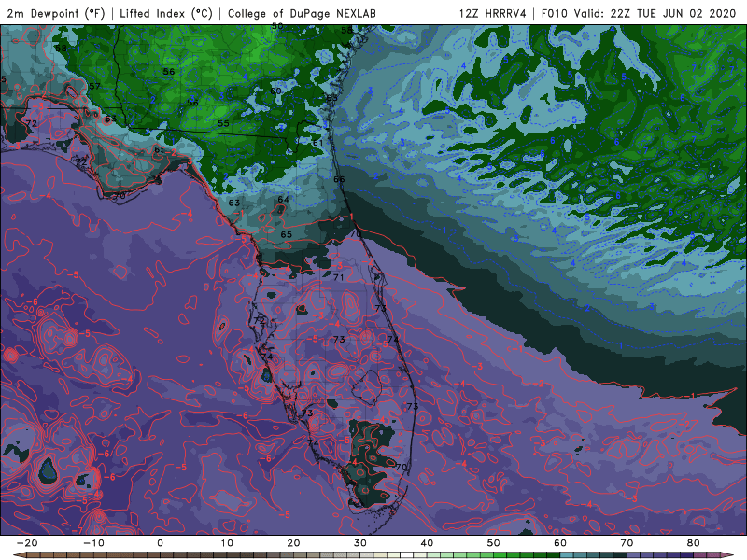Click the "12Z HRRRV4" model run text

[493, 13]
